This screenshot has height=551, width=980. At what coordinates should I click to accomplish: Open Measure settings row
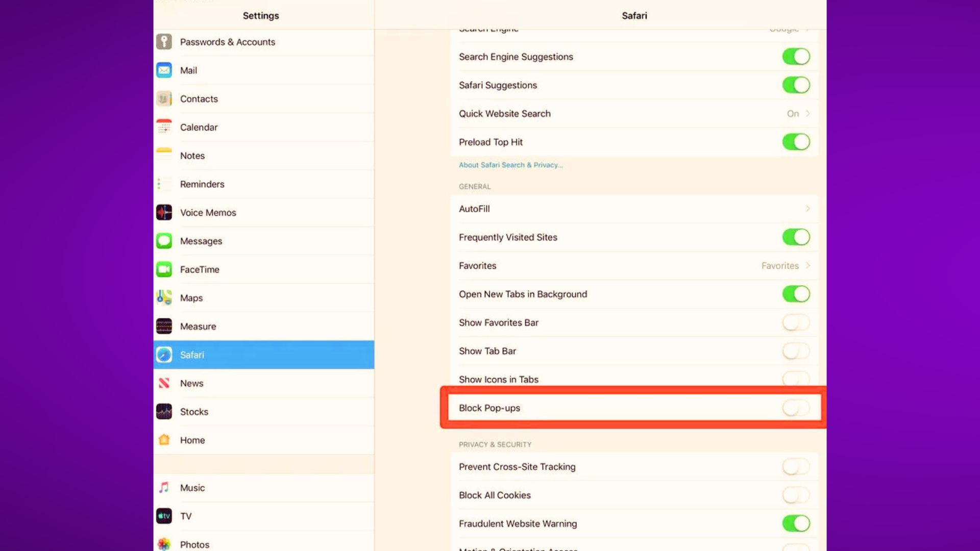(264, 326)
